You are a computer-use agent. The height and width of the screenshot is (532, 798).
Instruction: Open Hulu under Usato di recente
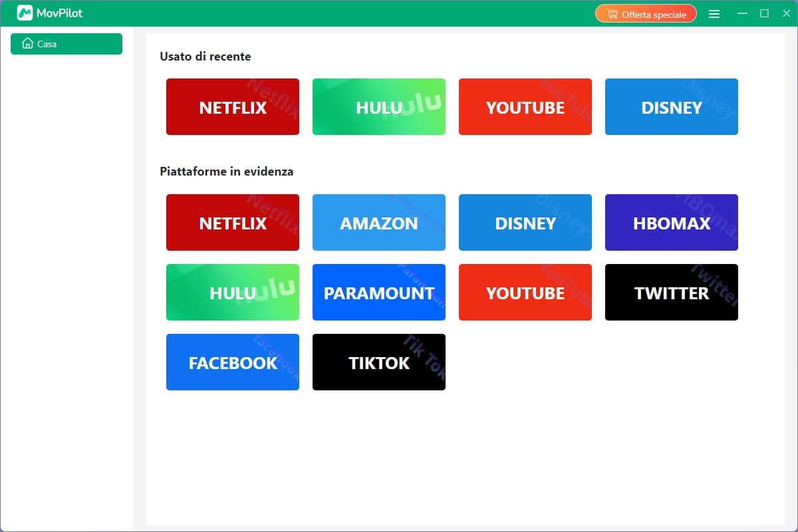tap(379, 107)
